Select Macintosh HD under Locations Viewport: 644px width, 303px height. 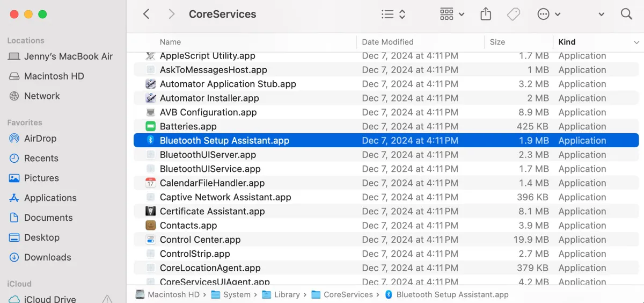[x=54, y=76]
